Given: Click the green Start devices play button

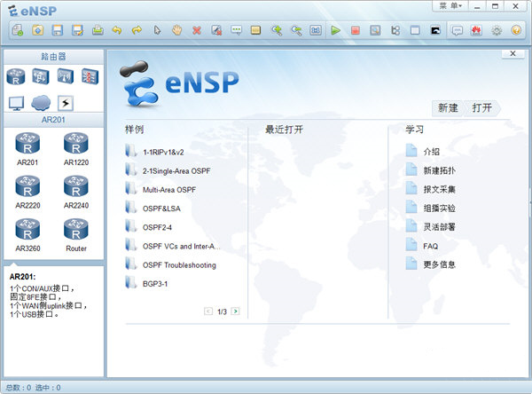Looking at the screenshot, I should [336, 30].
